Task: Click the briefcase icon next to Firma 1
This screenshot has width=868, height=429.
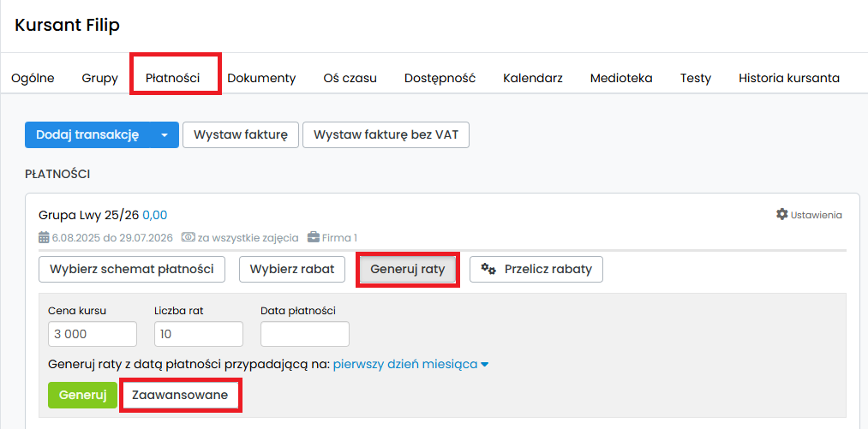Action: point(314,237)
